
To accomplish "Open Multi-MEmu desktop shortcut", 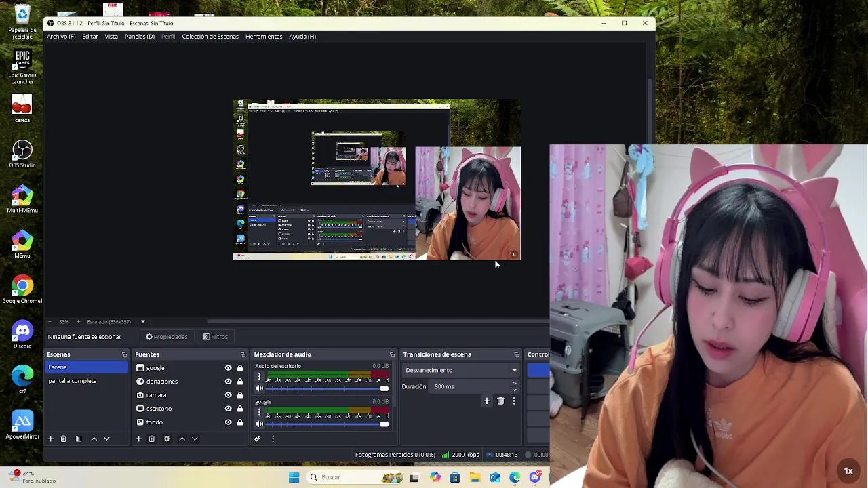I will pyautogui.click(x=22, y=199).
